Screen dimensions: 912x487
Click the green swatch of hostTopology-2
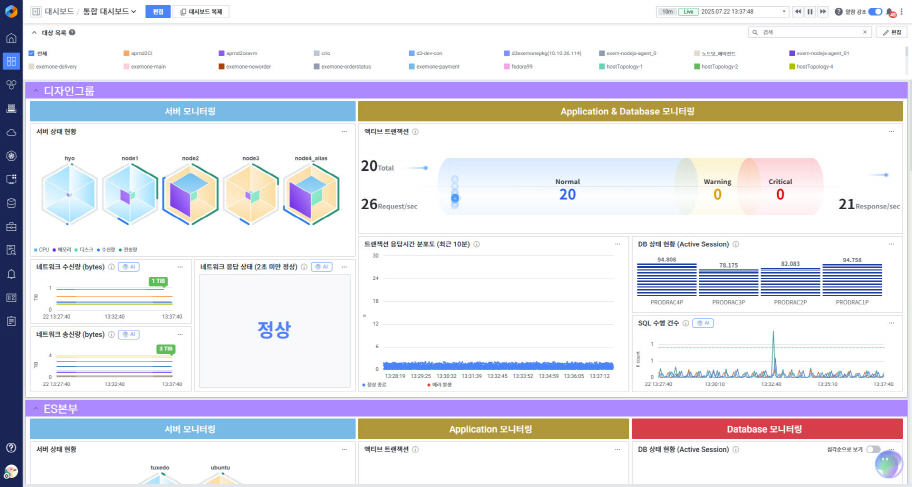[697, 66]
